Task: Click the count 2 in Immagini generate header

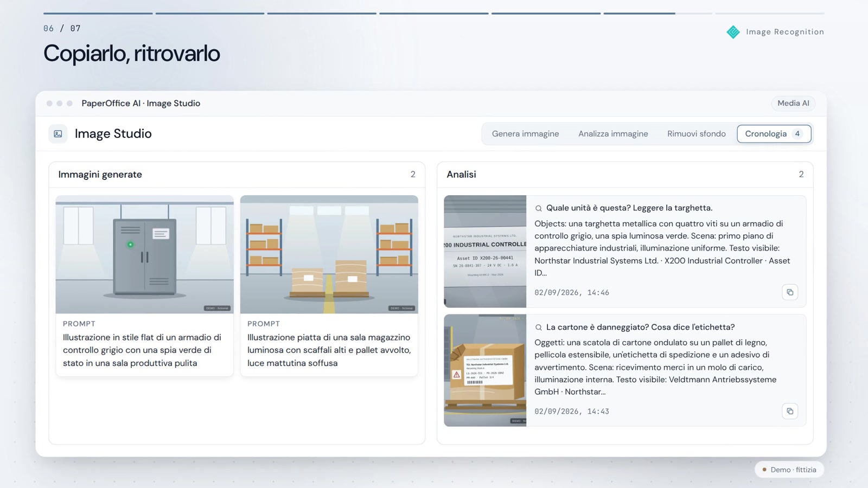Action: tap(413, 175)
